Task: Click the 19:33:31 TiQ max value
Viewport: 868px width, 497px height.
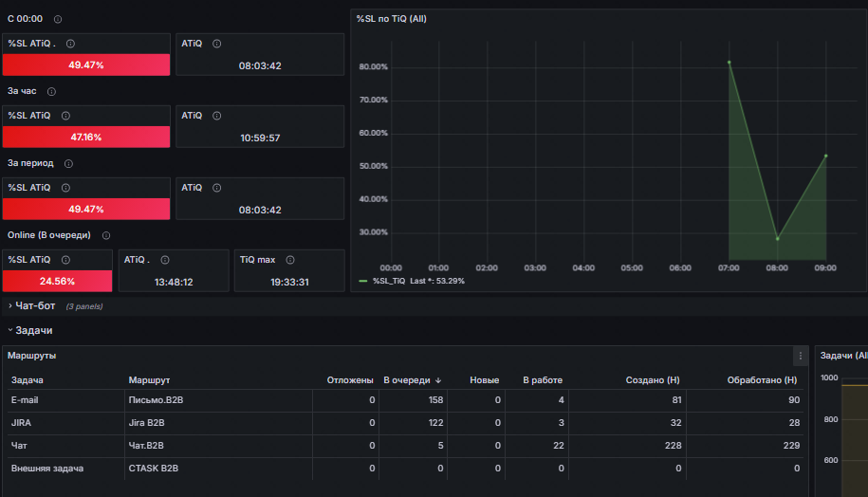Action: click(289, 283)
